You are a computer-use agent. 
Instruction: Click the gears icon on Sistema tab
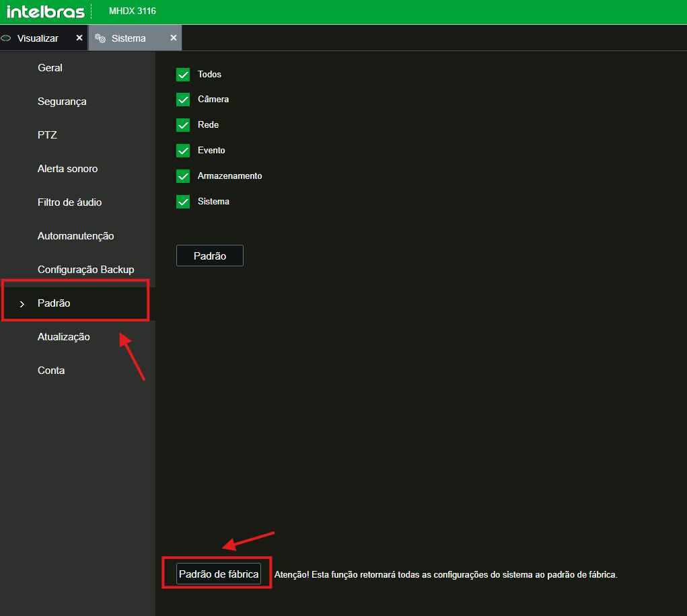[x=100, y=38]
